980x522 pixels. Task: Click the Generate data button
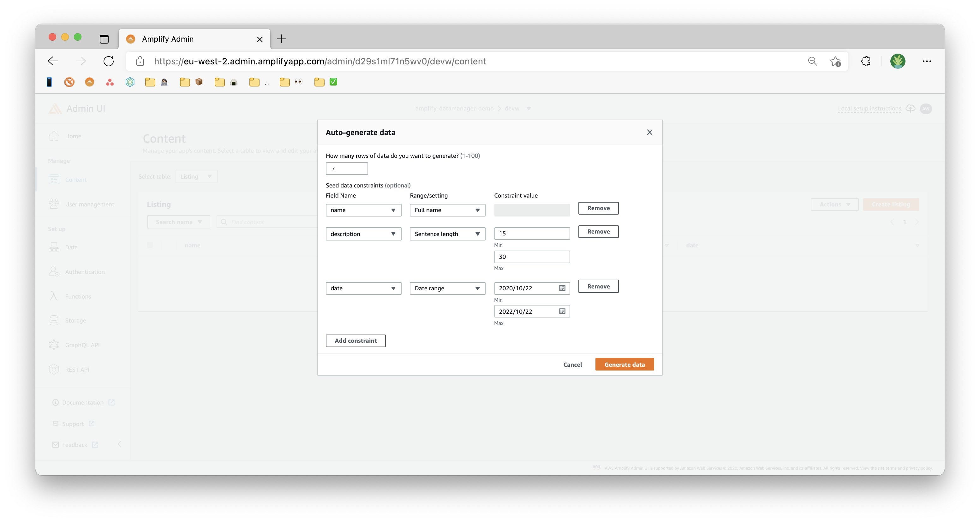point(624,364)
